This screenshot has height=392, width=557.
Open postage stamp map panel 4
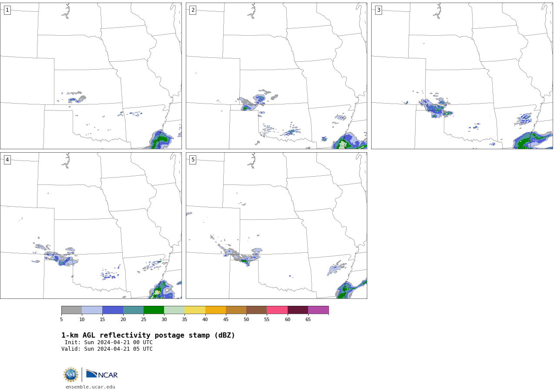click(91, 225)
